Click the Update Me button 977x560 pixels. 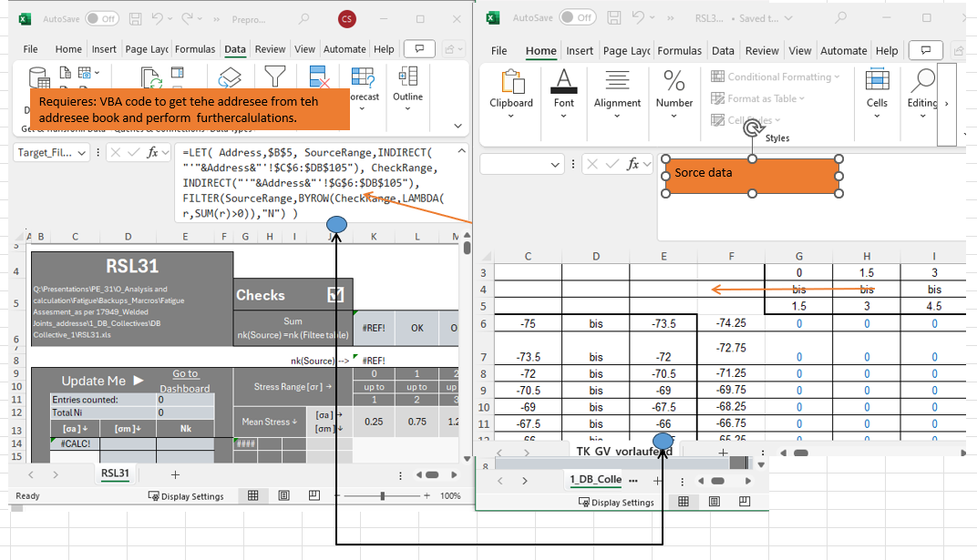pyautogui.click(x=101, y=381)
